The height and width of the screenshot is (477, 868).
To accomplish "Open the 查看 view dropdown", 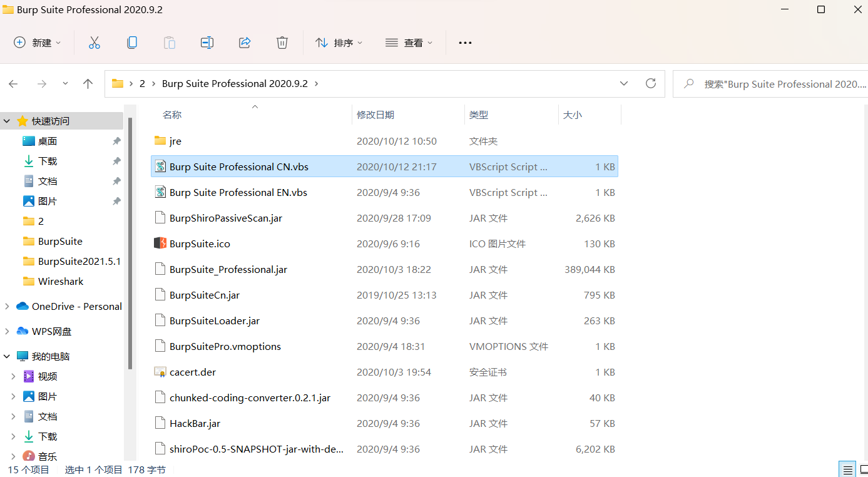I will (x=409, y=43).
